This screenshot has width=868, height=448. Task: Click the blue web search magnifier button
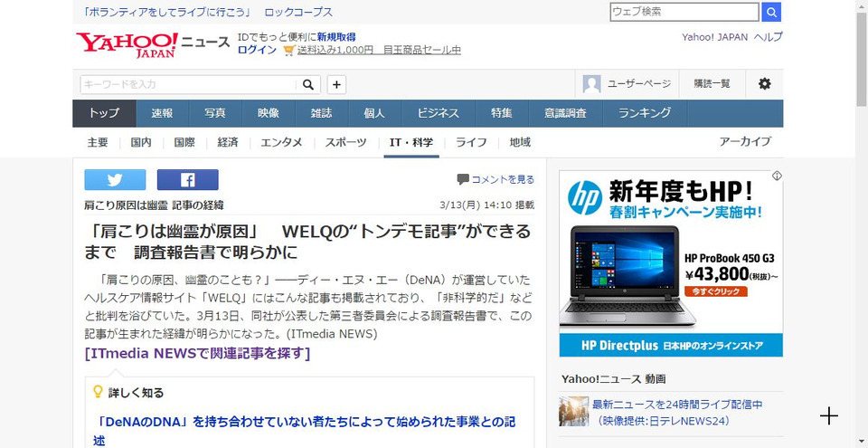pyautogui.click(x=770, y=12)
